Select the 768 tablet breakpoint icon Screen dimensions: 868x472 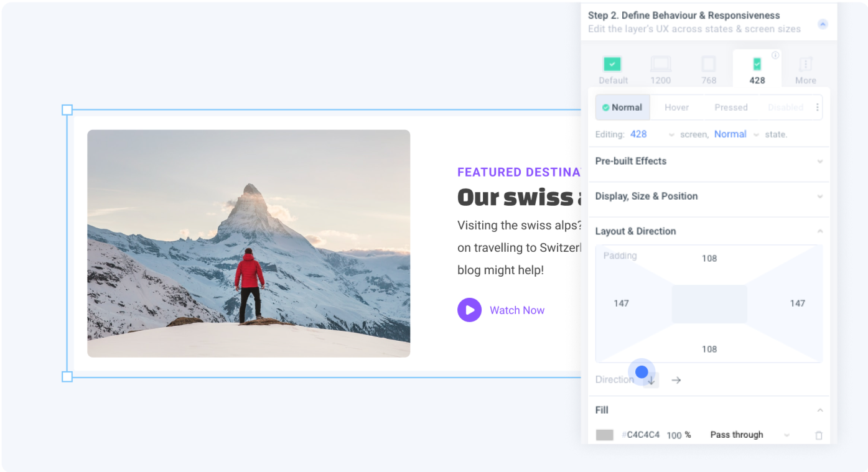tap(708, 64)
